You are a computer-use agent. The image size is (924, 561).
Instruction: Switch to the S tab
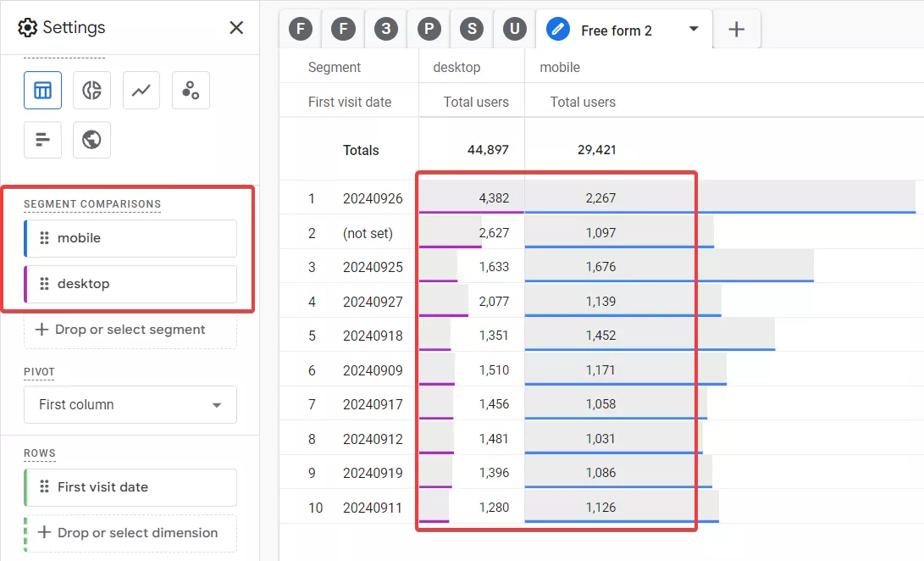pyautogui.click(x=472, y=28)
